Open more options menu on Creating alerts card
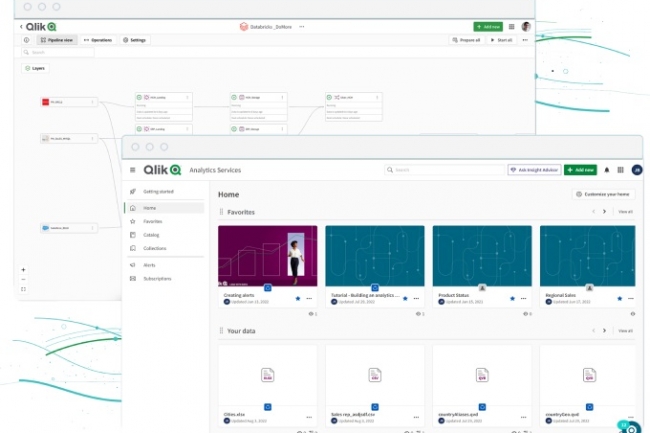This screenshot has width=650, height=433. [309, 298]
